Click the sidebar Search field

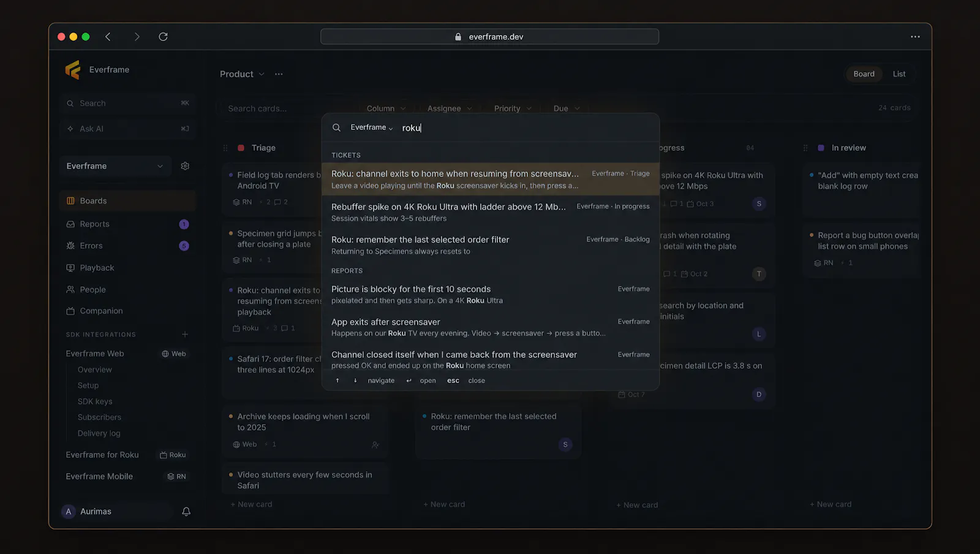pyautogui.click(x=128, y=104)
